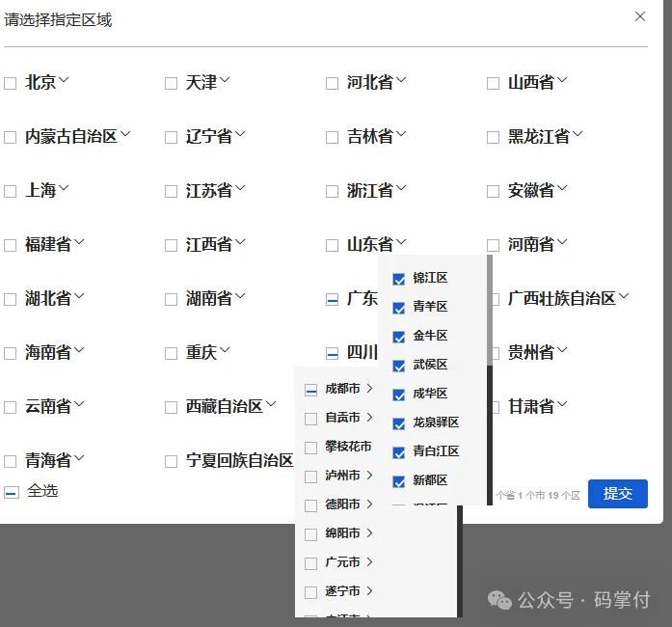Open the 北京 dropdown chevron
Image resolution: width=672 pixels, height=627 pixels.
click(x=64, y=79)
